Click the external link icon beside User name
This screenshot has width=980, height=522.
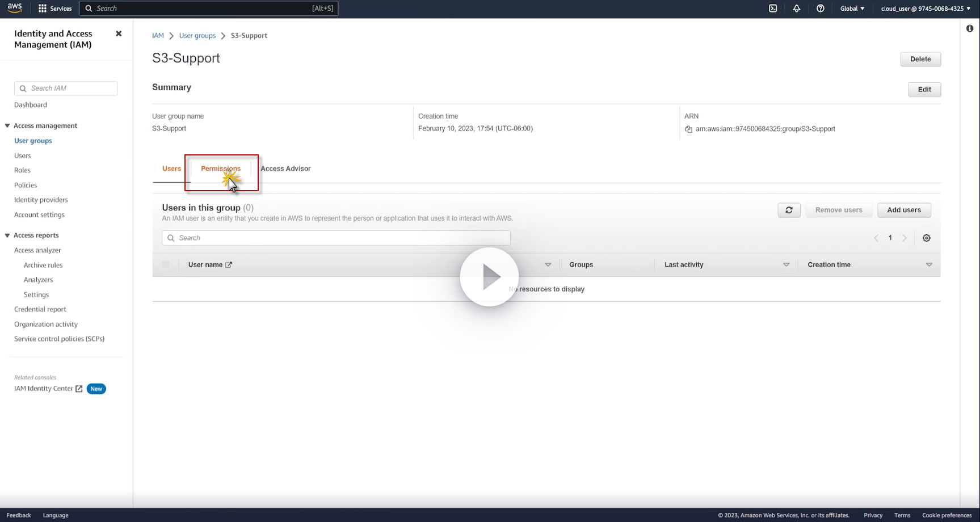point(229,265)
